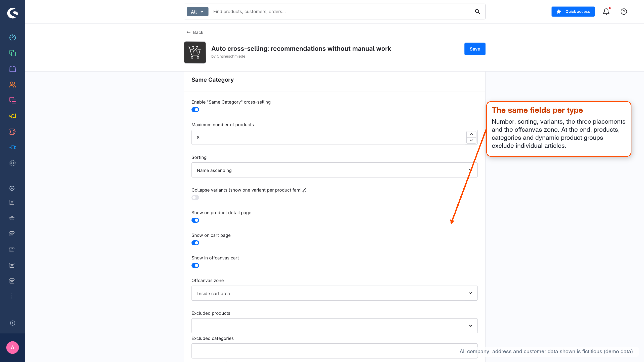Open the three-dot more menu in sidebar

coord(12,296)
